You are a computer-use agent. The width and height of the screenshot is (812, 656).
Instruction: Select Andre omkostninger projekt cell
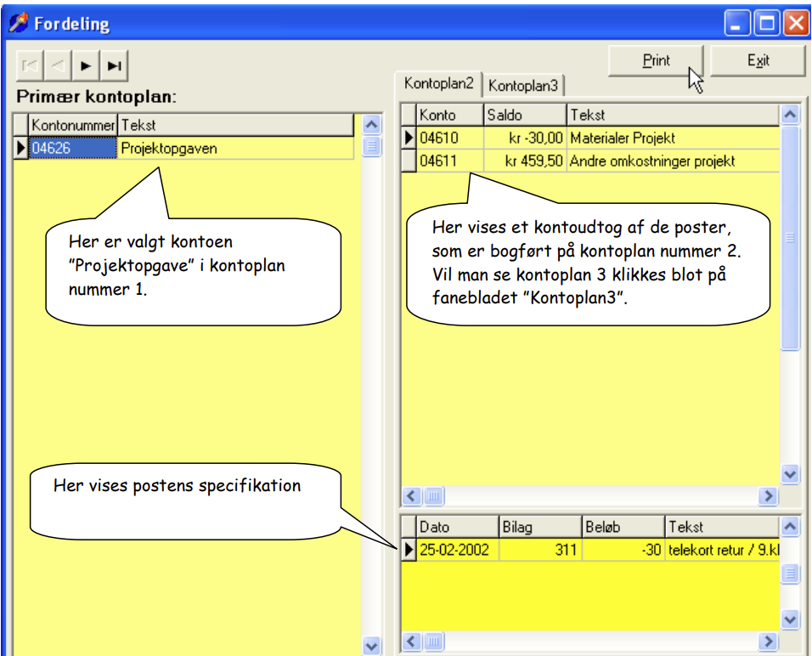(x=674, y=161)
